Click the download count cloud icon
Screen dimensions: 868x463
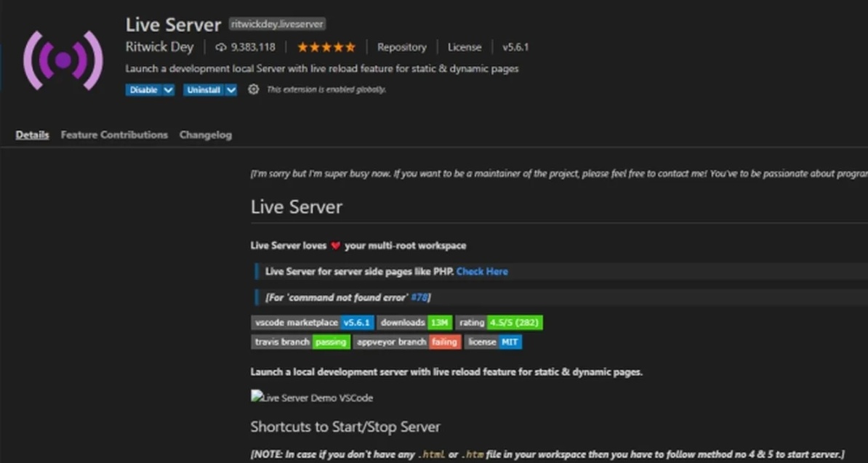(x=221, y=47)
